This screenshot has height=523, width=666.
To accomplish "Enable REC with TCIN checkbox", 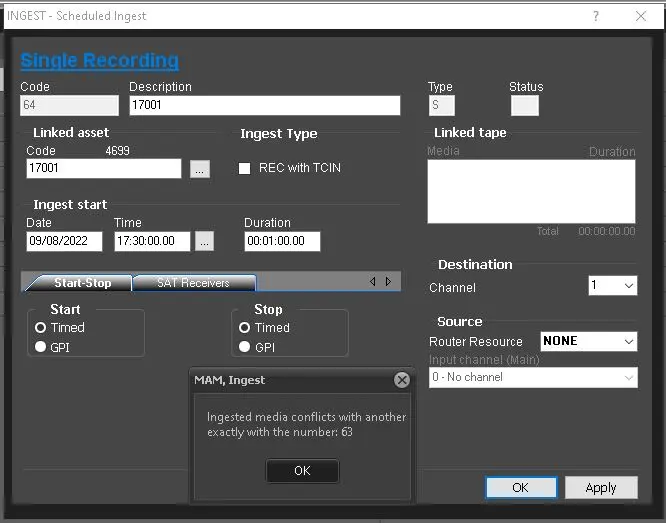I will [244, 168].
